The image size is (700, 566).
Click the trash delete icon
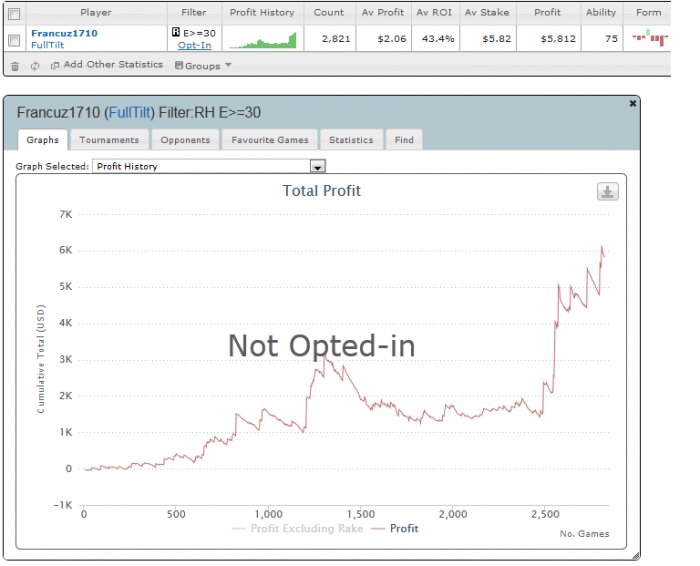pyautogui.click(x=15, y=66)
